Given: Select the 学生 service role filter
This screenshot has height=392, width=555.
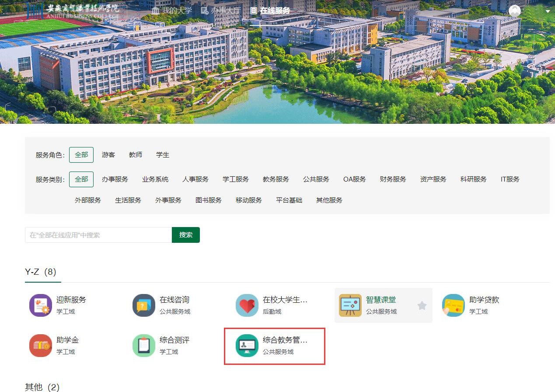Looking at the screenshot, I should pos(162,154).
